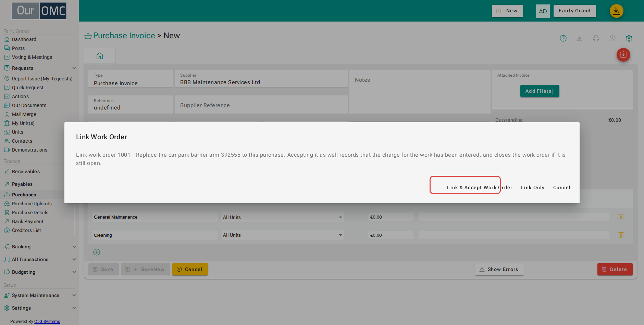The image size is (644, 325).
Task: Click the New button in the header
Action: pyautogui.click(x=507, y=11)
